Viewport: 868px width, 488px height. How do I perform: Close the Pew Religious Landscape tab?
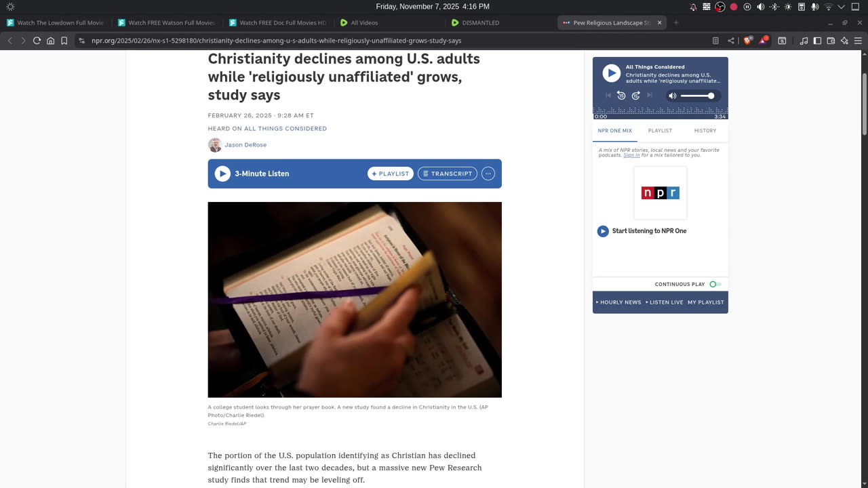pos(659,22)
